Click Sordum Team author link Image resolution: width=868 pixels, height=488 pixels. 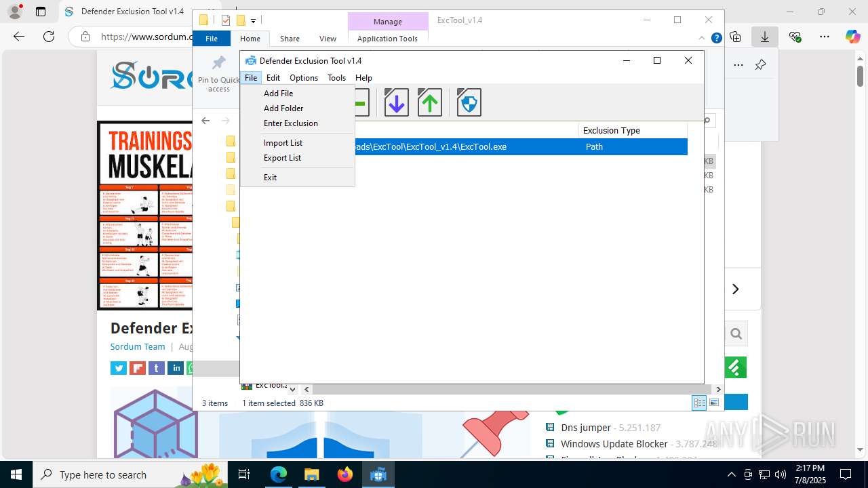coord(138,346)
